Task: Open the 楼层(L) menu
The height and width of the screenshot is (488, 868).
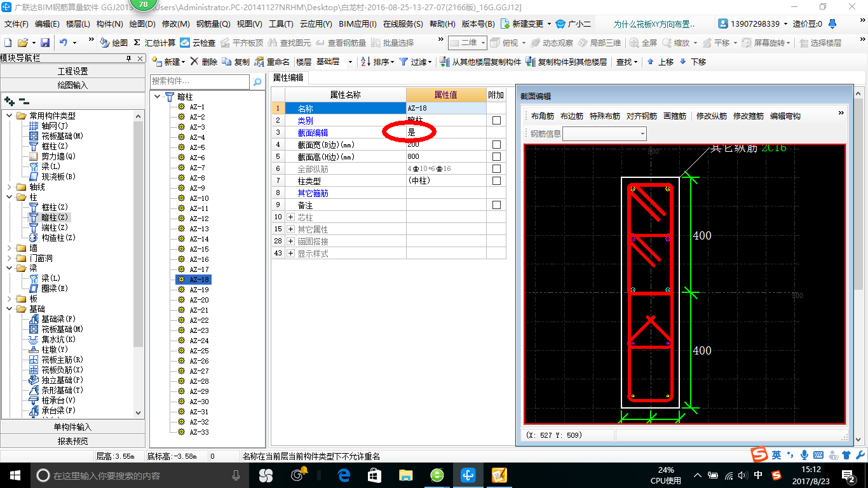Action: [78, 24]
